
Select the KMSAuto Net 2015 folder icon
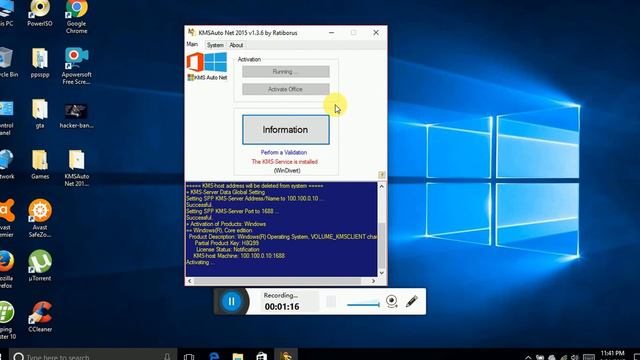[76, 168]
